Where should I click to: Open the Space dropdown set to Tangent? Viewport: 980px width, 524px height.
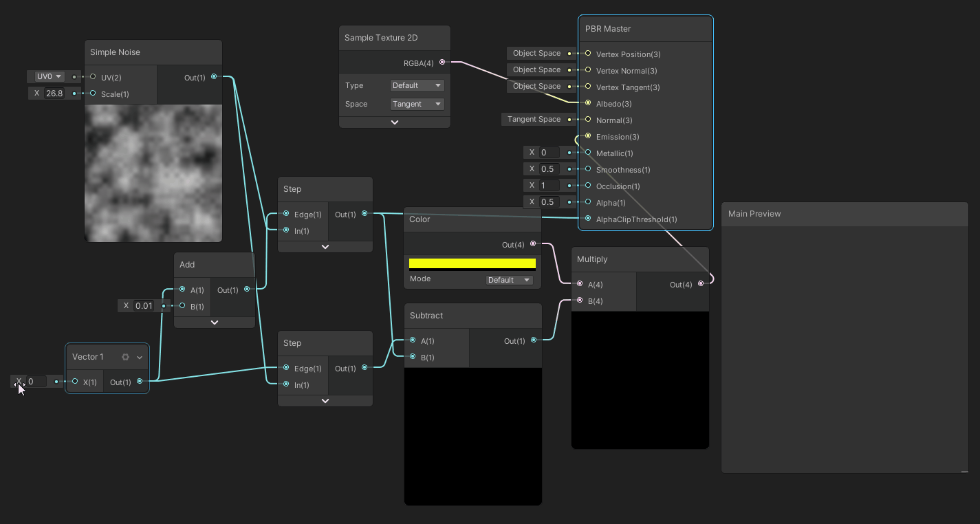(417, 104)
